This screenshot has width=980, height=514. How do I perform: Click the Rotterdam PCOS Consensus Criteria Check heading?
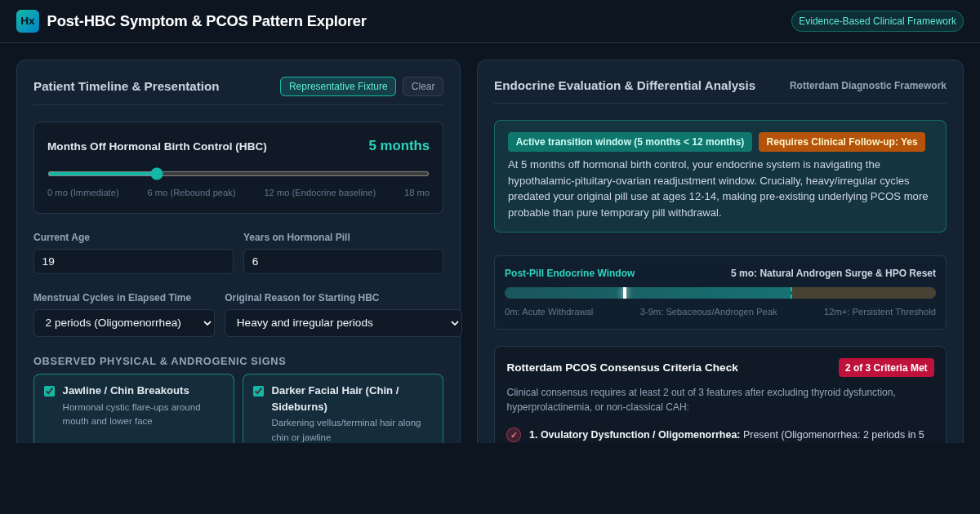622,368
